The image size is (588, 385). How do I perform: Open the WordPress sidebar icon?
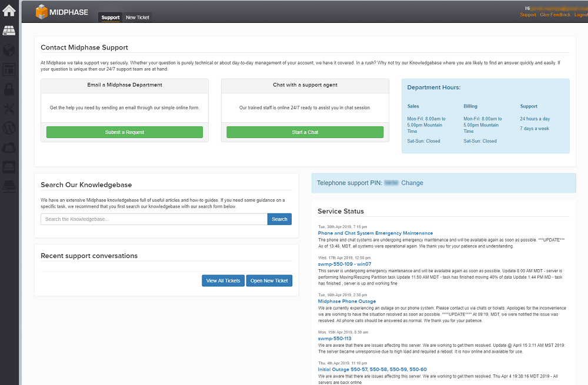pyautogui.click(x=9, y=128)
